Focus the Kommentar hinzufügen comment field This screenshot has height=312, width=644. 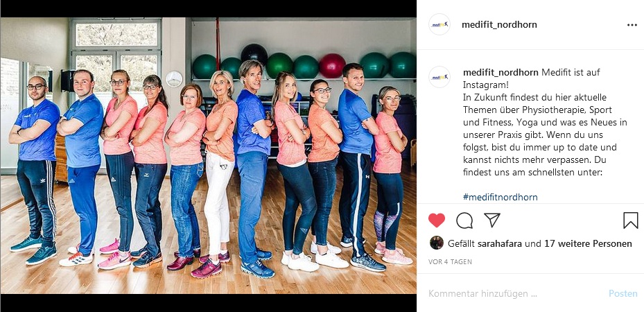click(x=516, y=293)
